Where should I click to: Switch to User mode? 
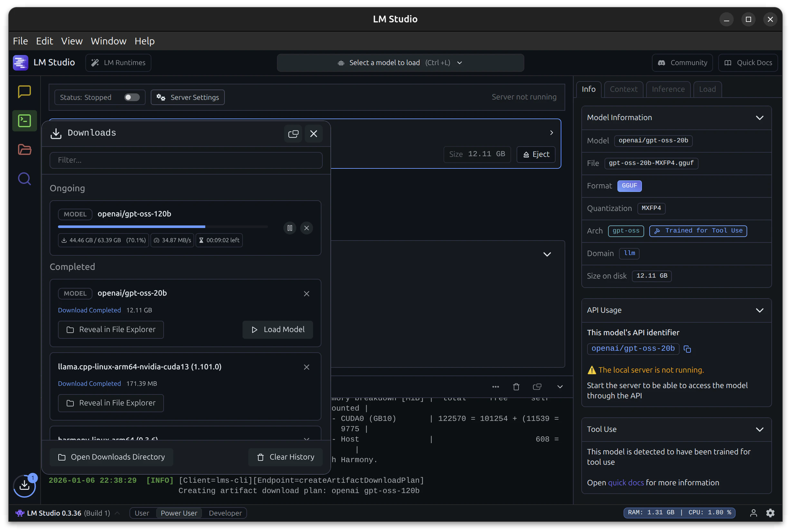click(142, 513)
